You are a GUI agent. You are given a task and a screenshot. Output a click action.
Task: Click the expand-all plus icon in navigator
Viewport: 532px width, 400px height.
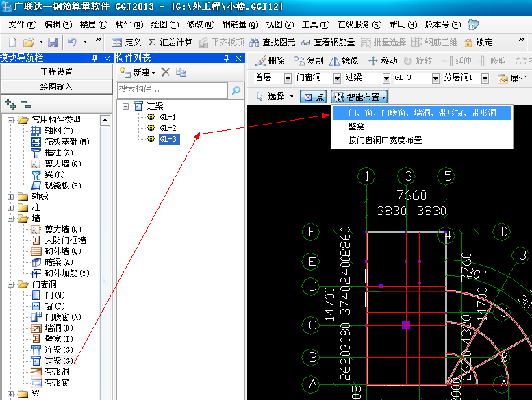coord(10,105)
